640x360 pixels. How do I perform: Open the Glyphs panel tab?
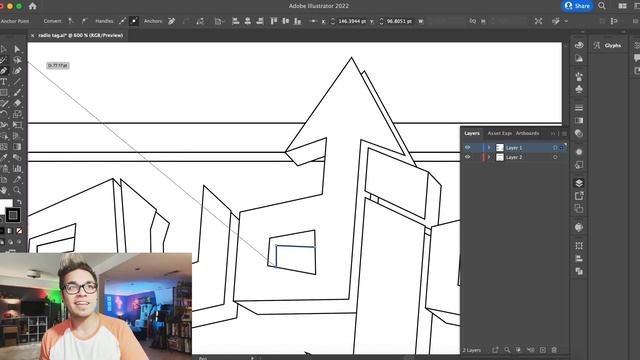(x=608, y=46)
